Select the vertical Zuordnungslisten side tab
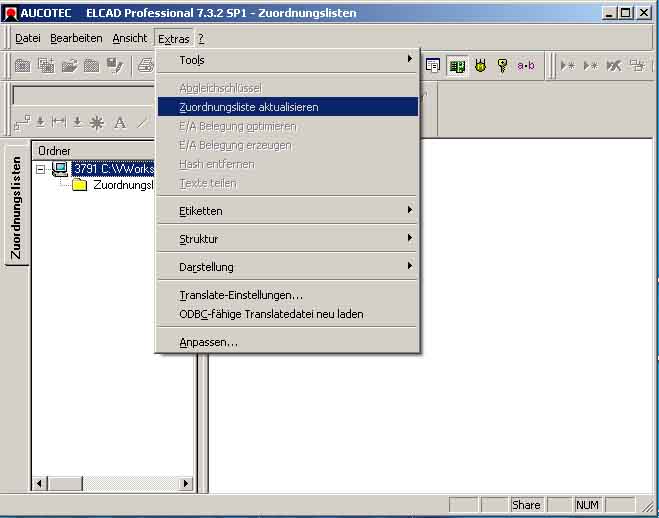659x518 pixels. (x=16, y=206)
